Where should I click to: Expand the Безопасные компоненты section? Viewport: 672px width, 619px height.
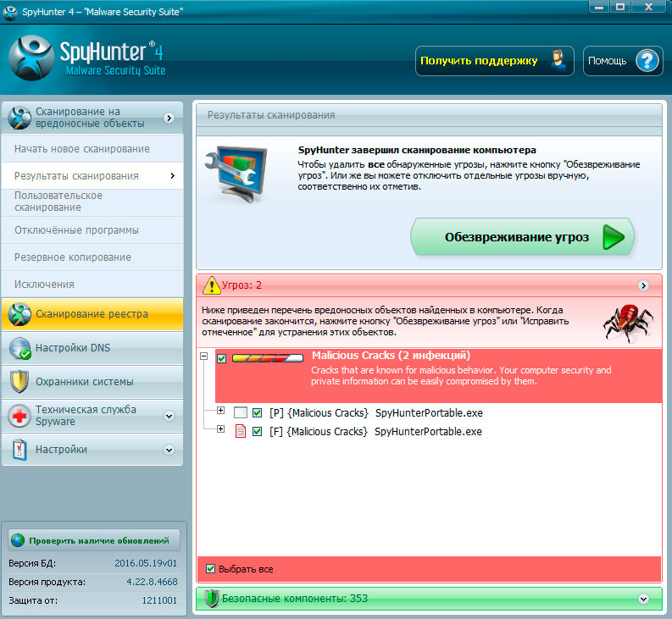click(x=644, y=599)
